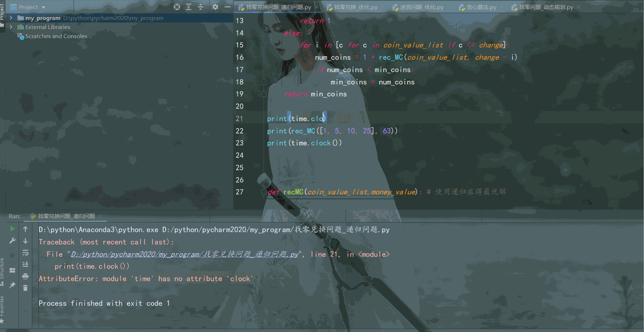Screen dimensions: 644x332
Task: Click the fold marker on line 18
Action: 264,82
